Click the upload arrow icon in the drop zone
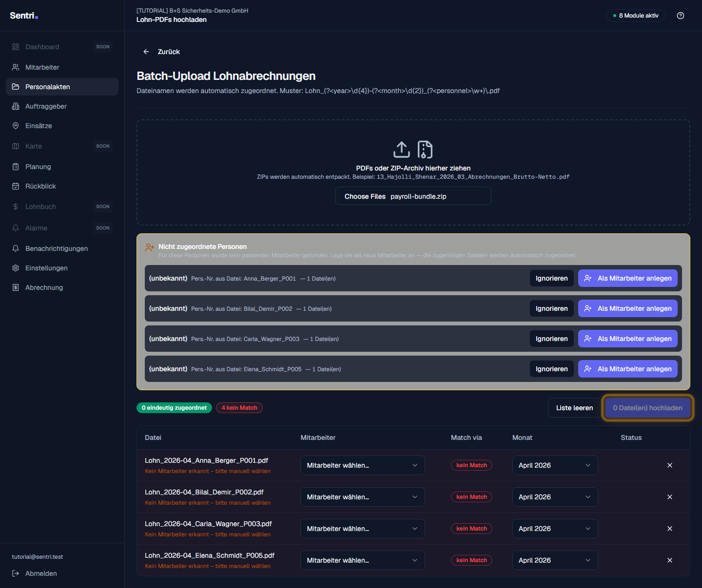 click(402, 150)
